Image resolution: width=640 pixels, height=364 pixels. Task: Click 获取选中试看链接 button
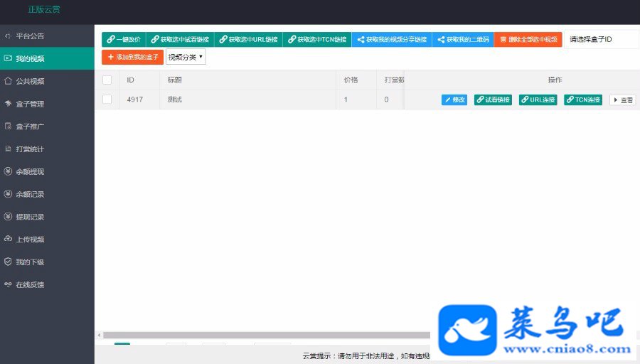pyautogui.click(x=180, y=40)
